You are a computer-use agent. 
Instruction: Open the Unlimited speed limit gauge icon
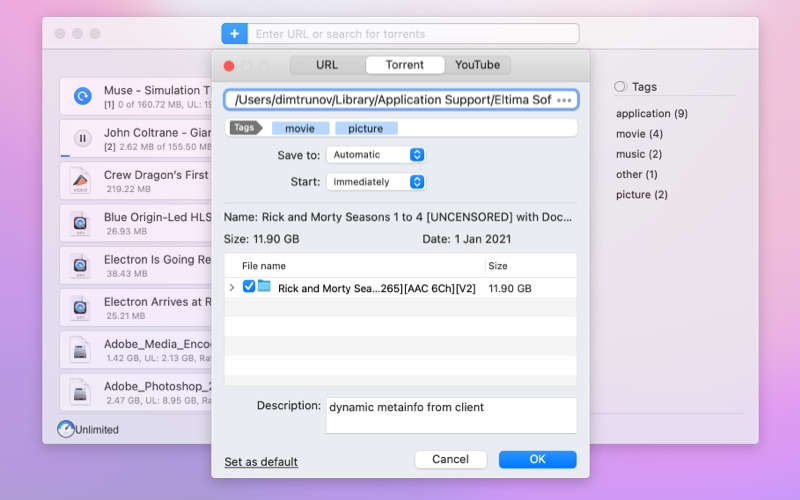click(66, 429)
